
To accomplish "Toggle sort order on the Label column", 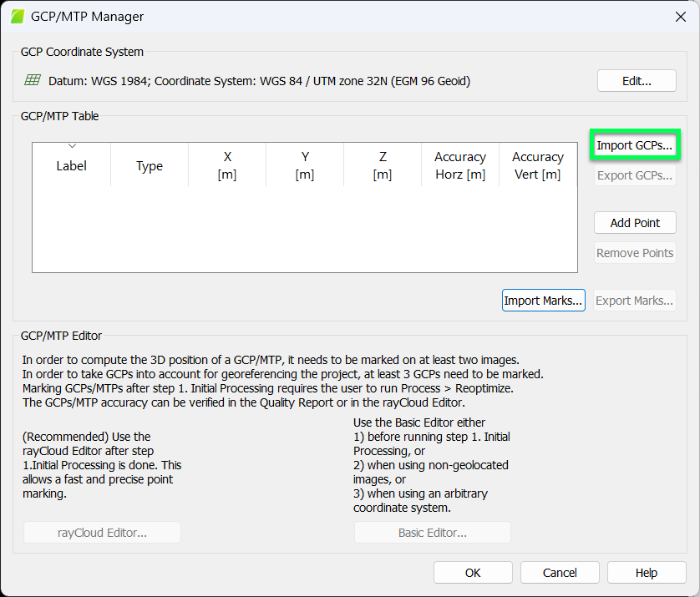I will point(71,147).
